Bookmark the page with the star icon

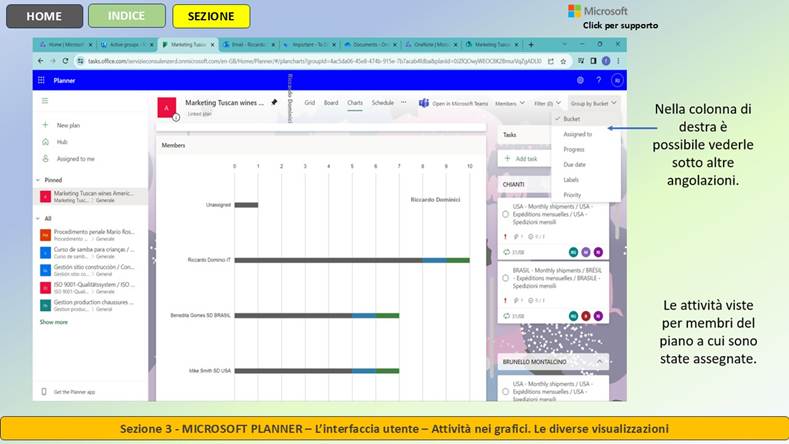563,61
